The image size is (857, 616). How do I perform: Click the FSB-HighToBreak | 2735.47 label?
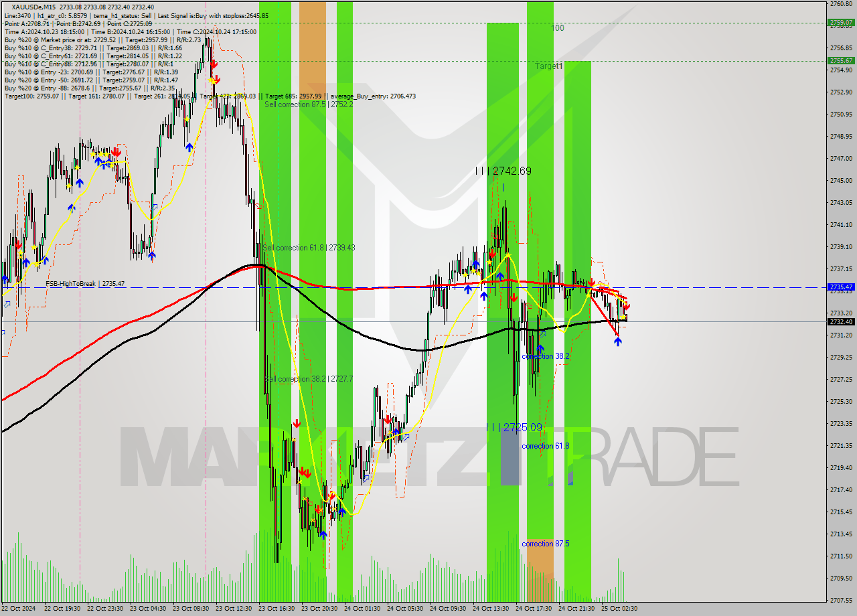coord(85,284)
